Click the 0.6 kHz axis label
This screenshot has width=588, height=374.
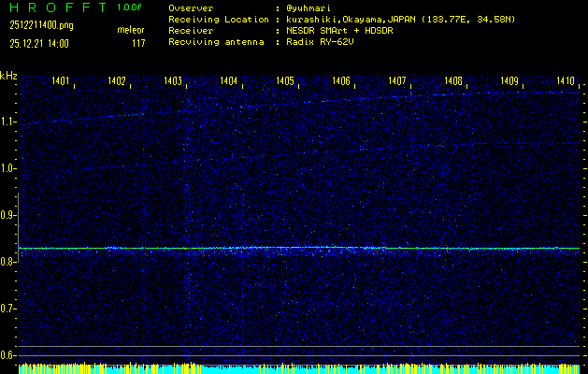point(8,355)
